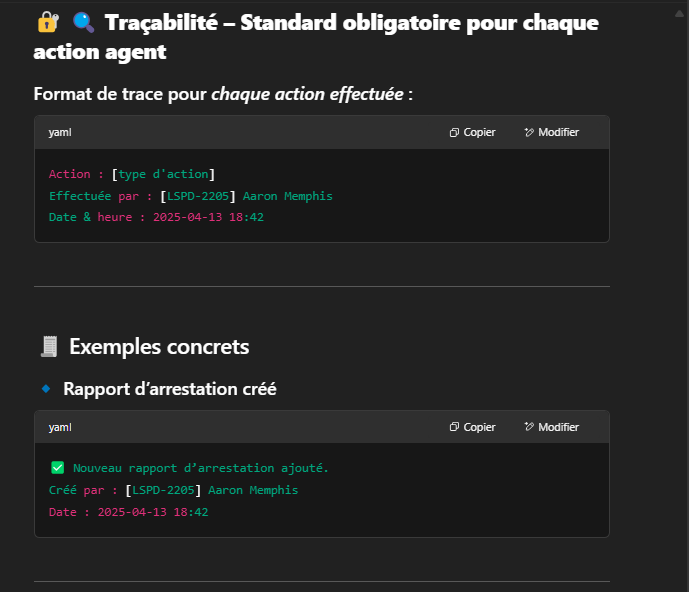Click the blue diamond bullet icon
This screenshot has width=689, height=592.
coord(45,388)
